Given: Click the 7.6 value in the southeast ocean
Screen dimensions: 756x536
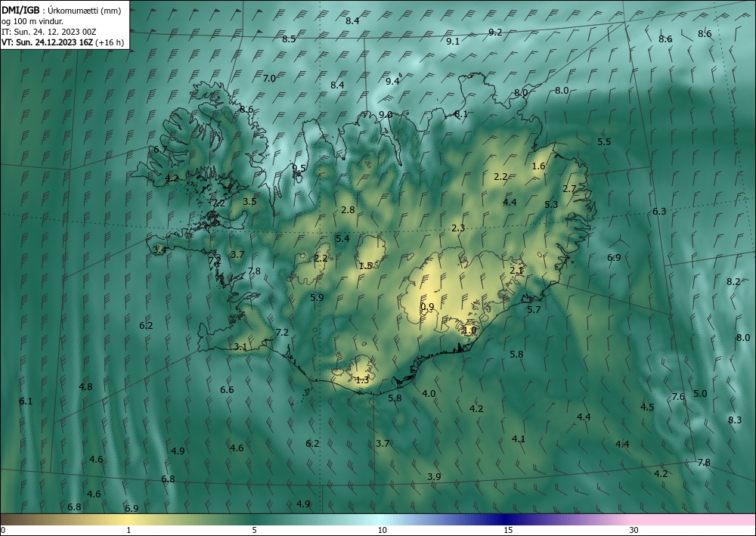Looking at the screenshot, I should [678, 397].
